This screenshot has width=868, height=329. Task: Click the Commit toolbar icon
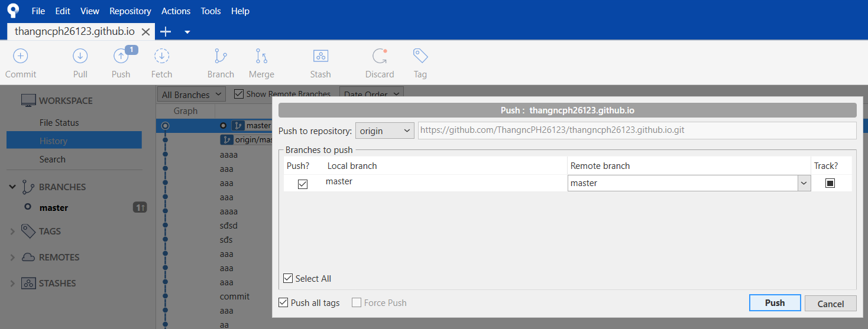pos(21,56)
